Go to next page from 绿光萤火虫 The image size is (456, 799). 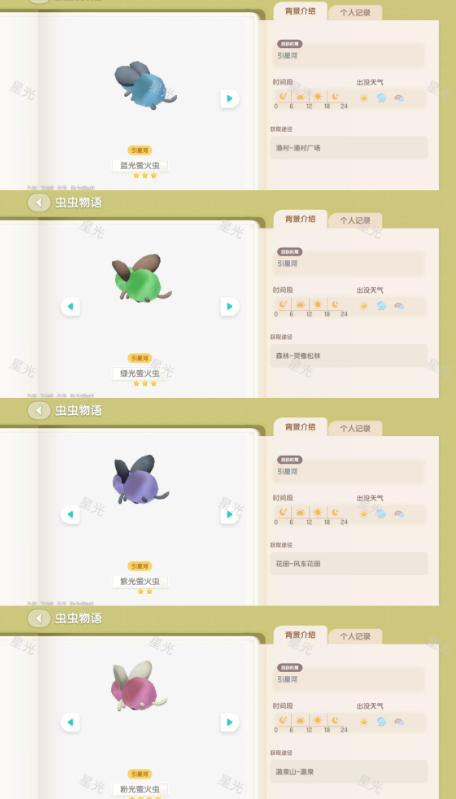click(230, 306)
